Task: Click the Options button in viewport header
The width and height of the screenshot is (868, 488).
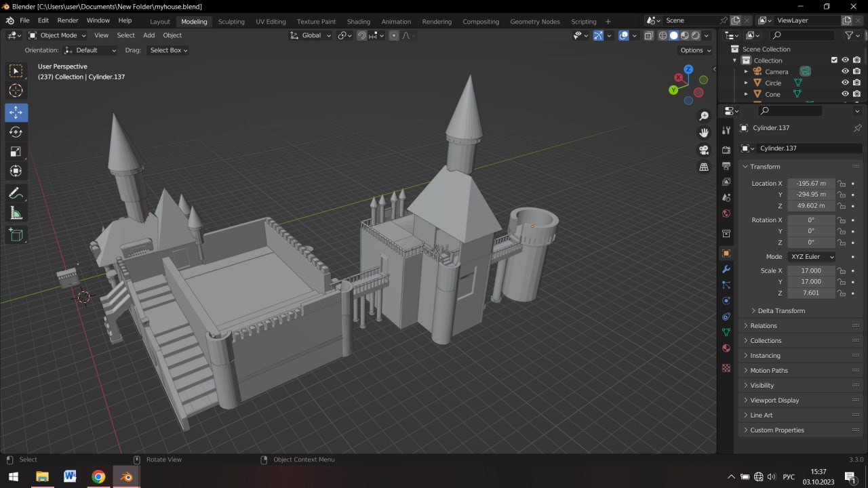Action: 695,50
